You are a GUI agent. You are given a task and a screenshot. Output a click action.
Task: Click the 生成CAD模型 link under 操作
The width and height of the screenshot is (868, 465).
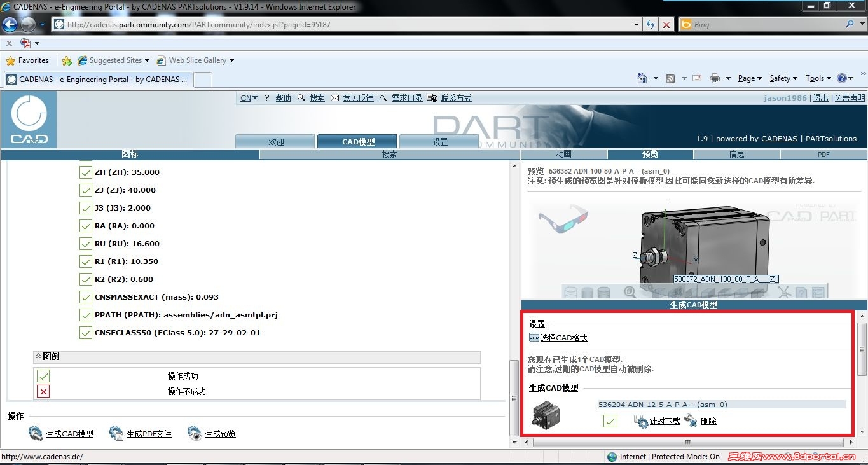(x=70, y=434)
